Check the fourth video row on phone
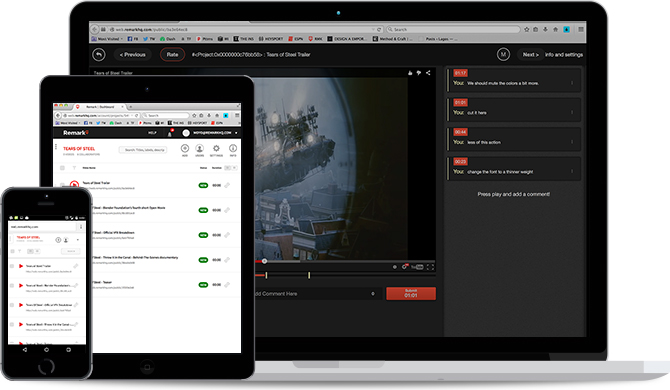This screenshot has width=670, height=390. point(12,325)
